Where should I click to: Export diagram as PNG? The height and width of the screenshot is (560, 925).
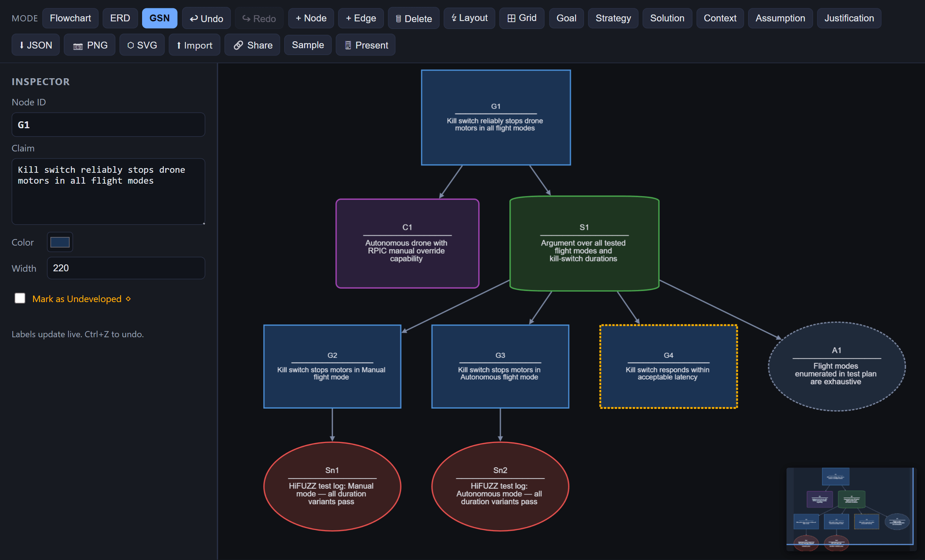click(x=90, y=45)
